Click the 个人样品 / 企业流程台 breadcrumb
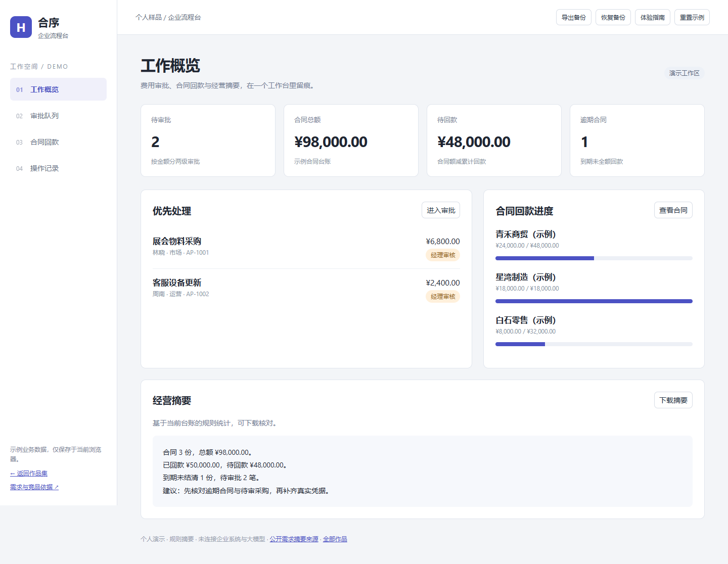Screen dimensions: 728x564 [168, 17]
